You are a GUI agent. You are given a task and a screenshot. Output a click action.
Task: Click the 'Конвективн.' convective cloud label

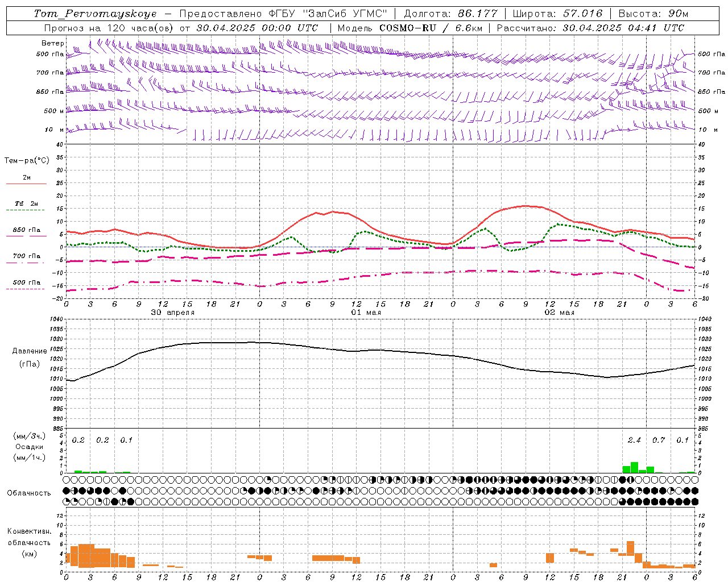(x=29, y=531)
